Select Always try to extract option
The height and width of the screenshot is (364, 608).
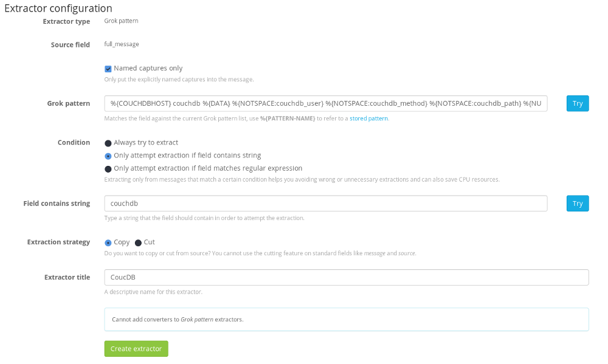[x=108, y=143]
